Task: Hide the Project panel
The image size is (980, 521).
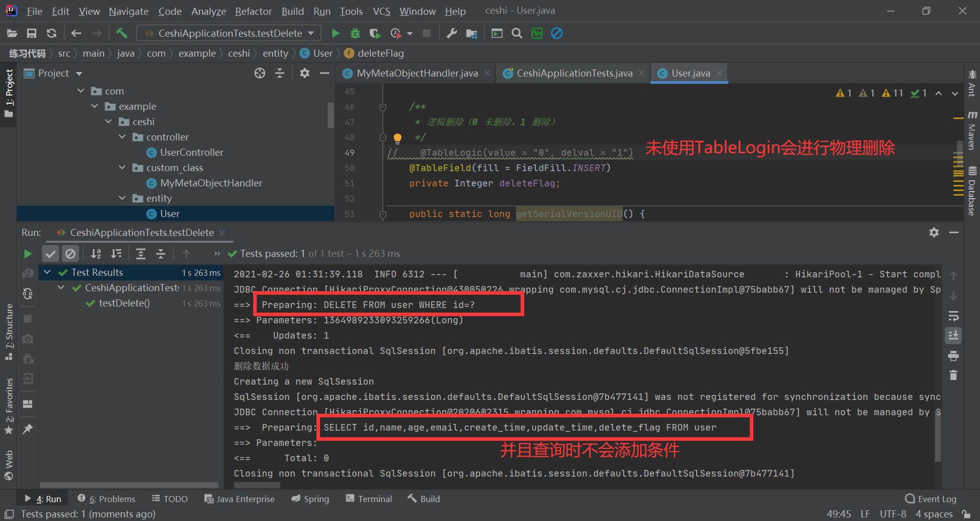Action: coord(324,73)
